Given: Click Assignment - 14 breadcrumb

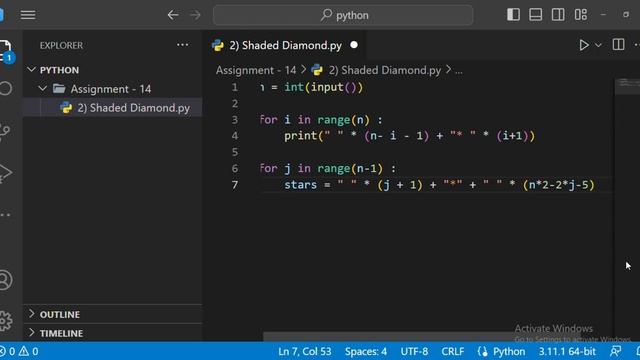Looking at the screenshot, I should pyautogui.click(x=256, y=70).
